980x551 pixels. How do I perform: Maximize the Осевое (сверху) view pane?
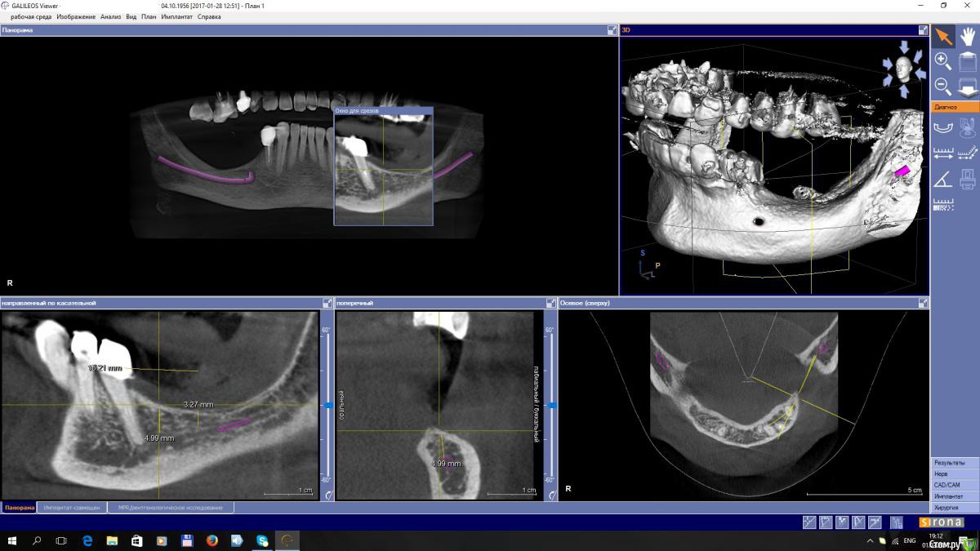point(924,303)
